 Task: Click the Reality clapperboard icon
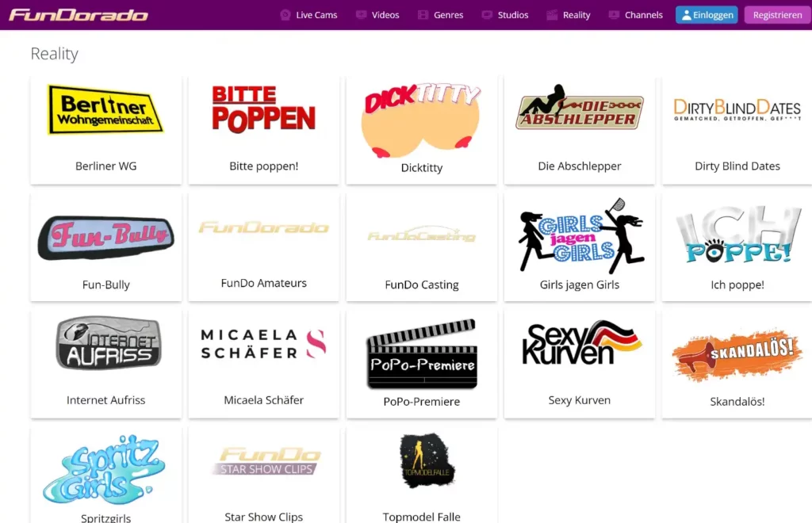point(552,15)
